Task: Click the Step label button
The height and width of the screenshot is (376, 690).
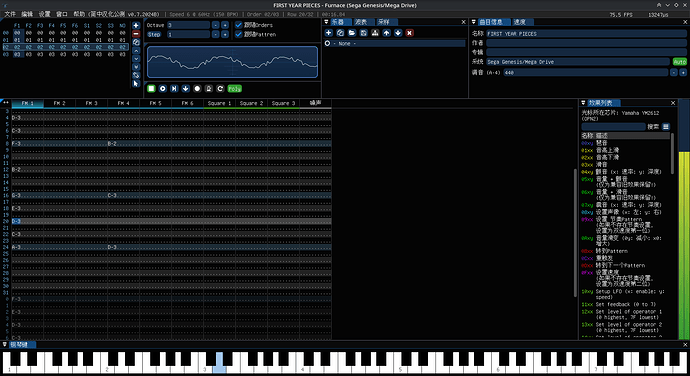Action: coord(154,34)
